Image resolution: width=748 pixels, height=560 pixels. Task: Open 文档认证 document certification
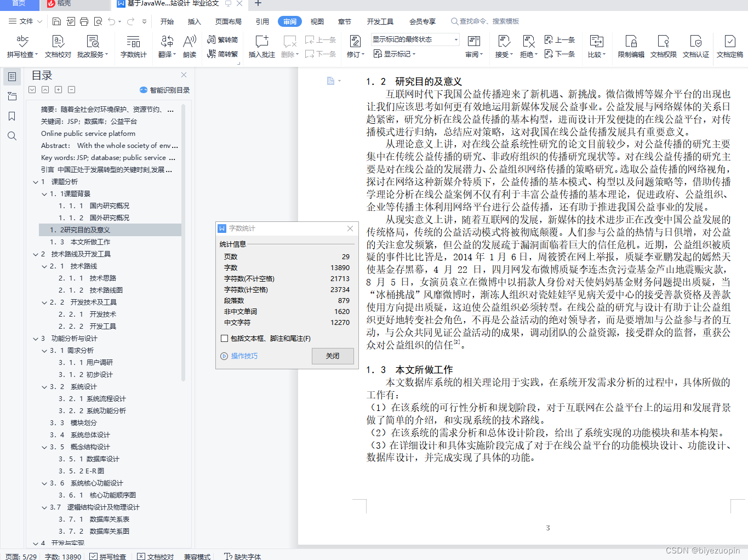[695, 47]
